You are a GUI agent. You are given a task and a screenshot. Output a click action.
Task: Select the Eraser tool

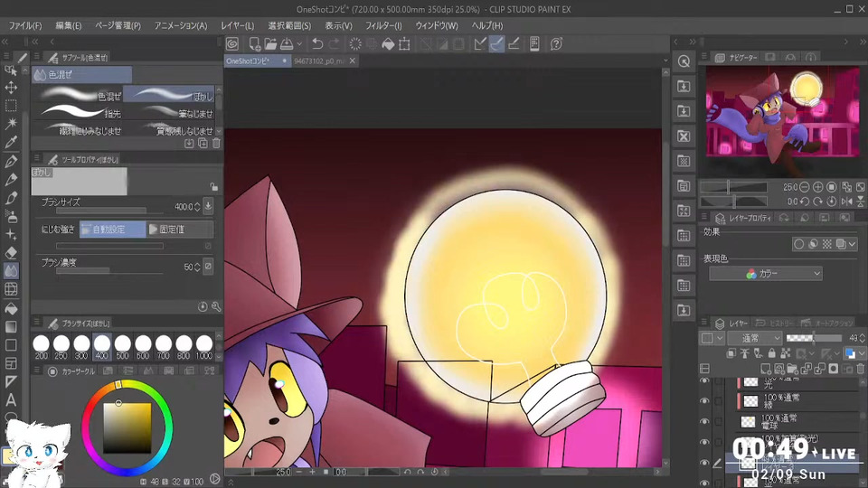coord(11,252)
